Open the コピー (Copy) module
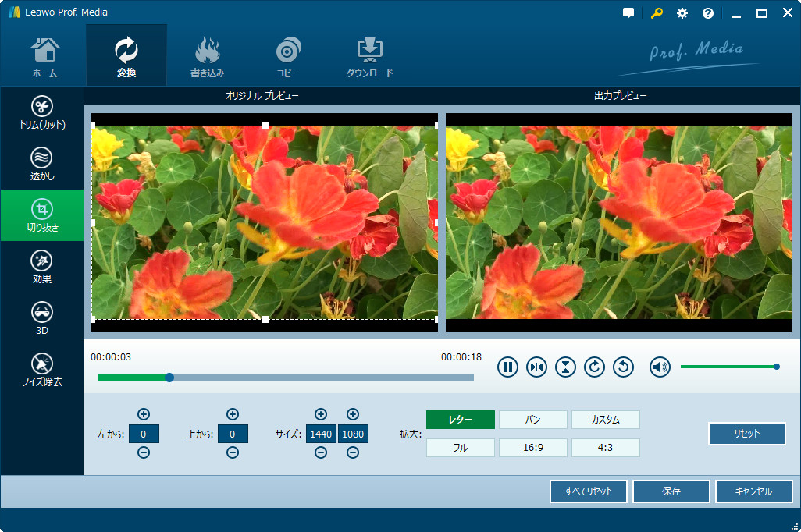 click(x=288, y=56)
